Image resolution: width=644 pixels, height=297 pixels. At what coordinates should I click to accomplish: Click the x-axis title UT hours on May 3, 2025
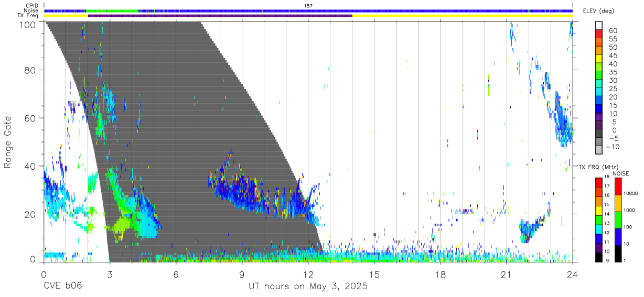308,287
